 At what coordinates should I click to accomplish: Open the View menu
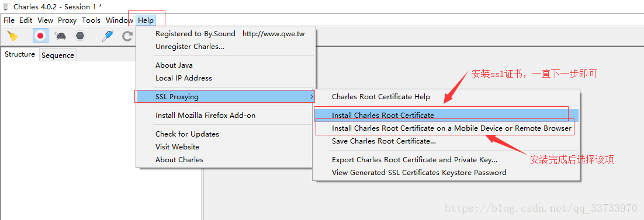point(45,20)
